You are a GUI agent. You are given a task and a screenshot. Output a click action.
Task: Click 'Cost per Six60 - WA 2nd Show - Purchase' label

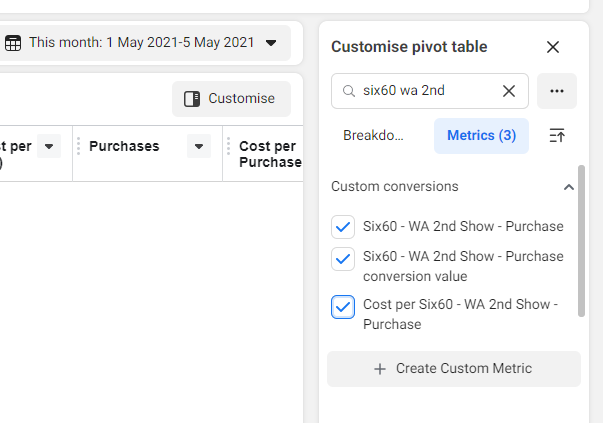tap(460, 314)
